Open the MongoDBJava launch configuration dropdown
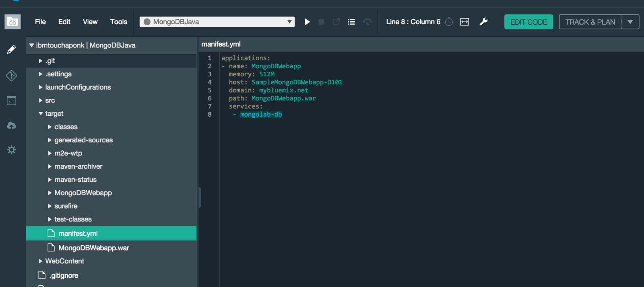The image size is (644, 287). [217, 22]
